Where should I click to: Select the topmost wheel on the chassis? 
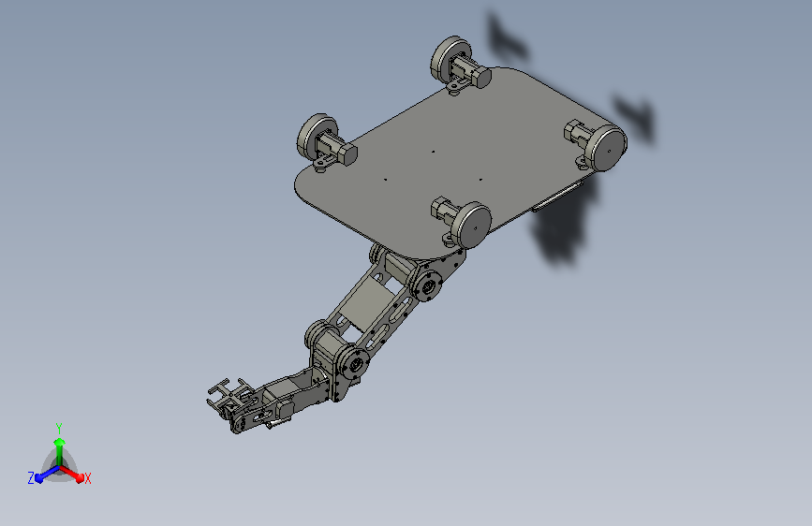(x=450, y=58)
